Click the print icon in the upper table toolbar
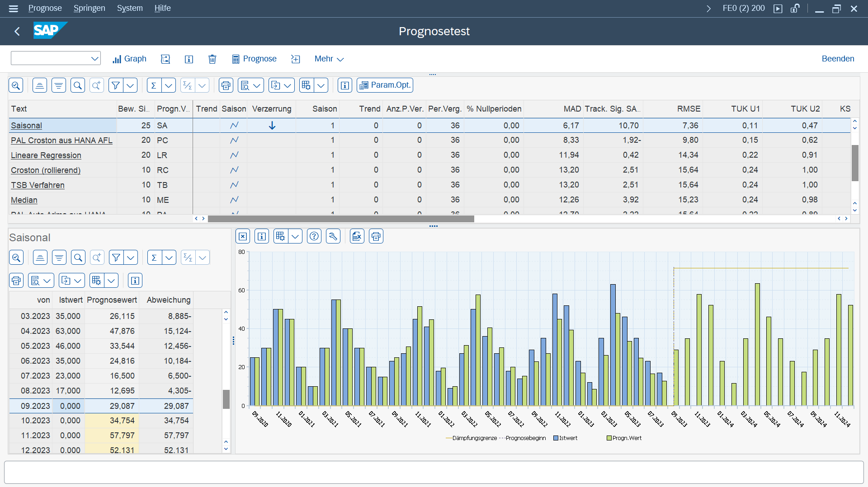The width and height of the screenshot is (868, 487). coord(226,85)
